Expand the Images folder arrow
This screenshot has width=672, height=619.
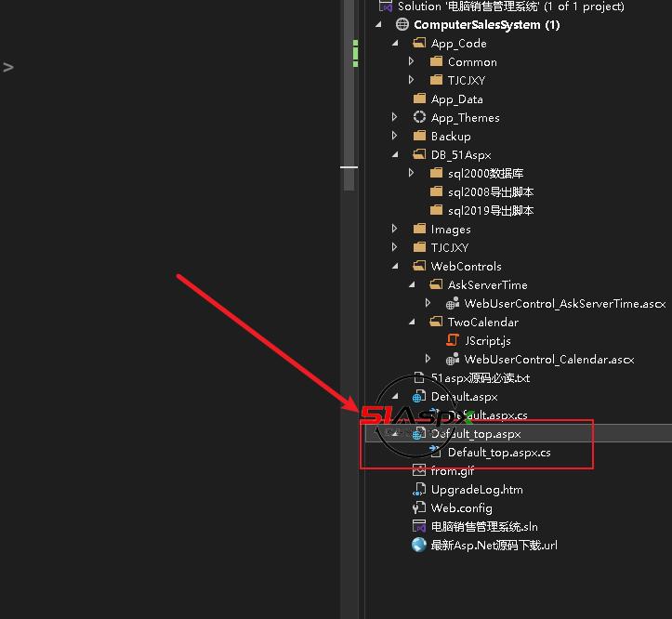(x=395, y=229)
